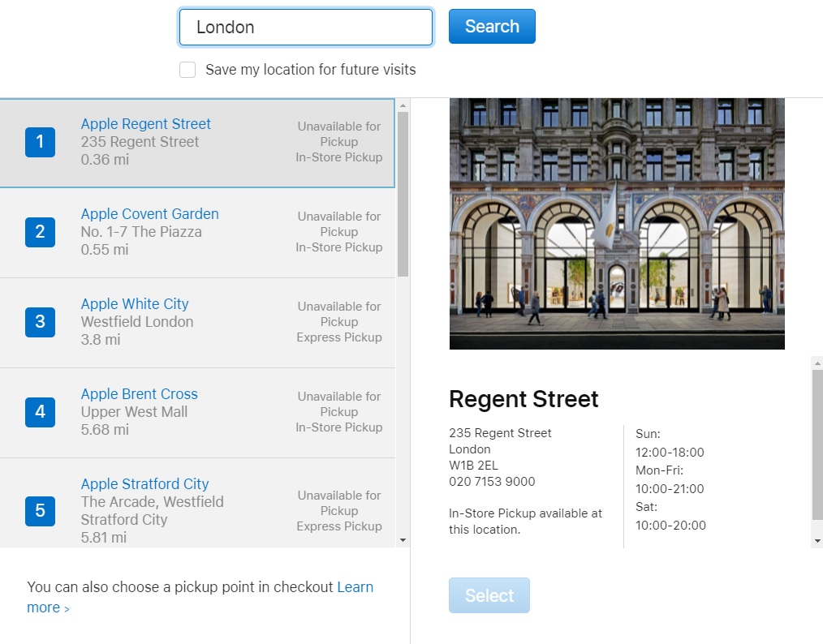The image size is (823, 644).
Task: Click the store list scrollbar thumb
Action: [403, 194]
